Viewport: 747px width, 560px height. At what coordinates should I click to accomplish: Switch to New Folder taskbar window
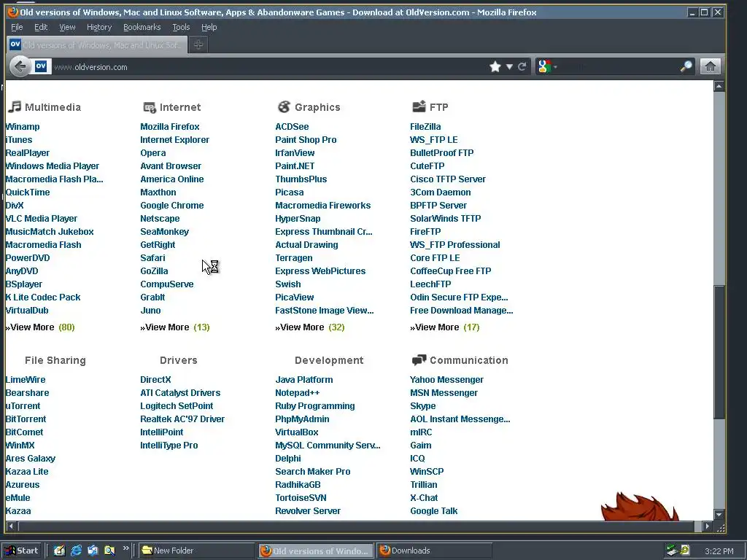pos(197,551)
